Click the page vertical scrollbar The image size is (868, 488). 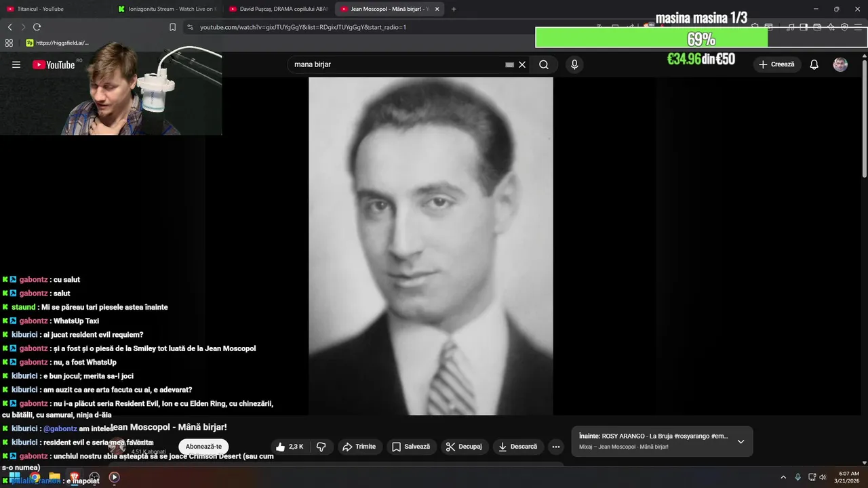pos(864,119)
